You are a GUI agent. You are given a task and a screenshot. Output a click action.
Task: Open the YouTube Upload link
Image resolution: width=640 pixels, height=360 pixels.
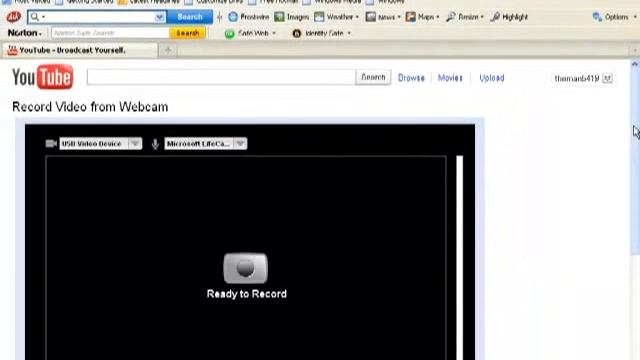coord(491,78)
